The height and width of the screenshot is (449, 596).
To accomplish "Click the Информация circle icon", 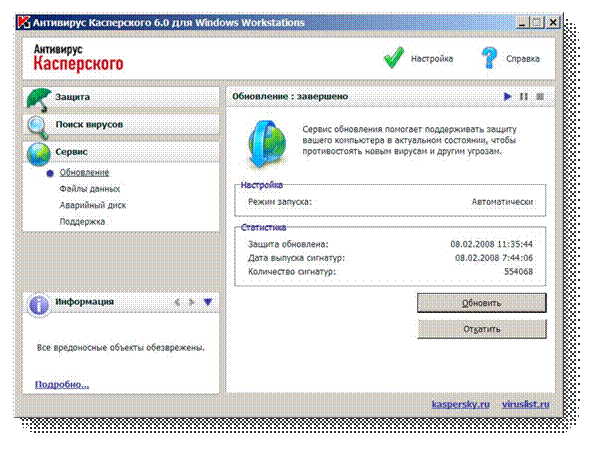I will [39, 304].
